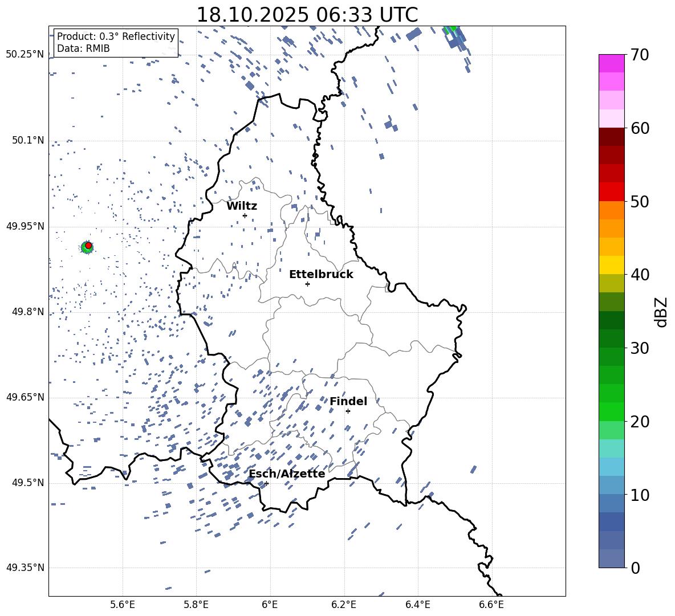This screenshot has width=675, height=616.
Task: Click the 20 colorbar tick label
Action: 640,421
